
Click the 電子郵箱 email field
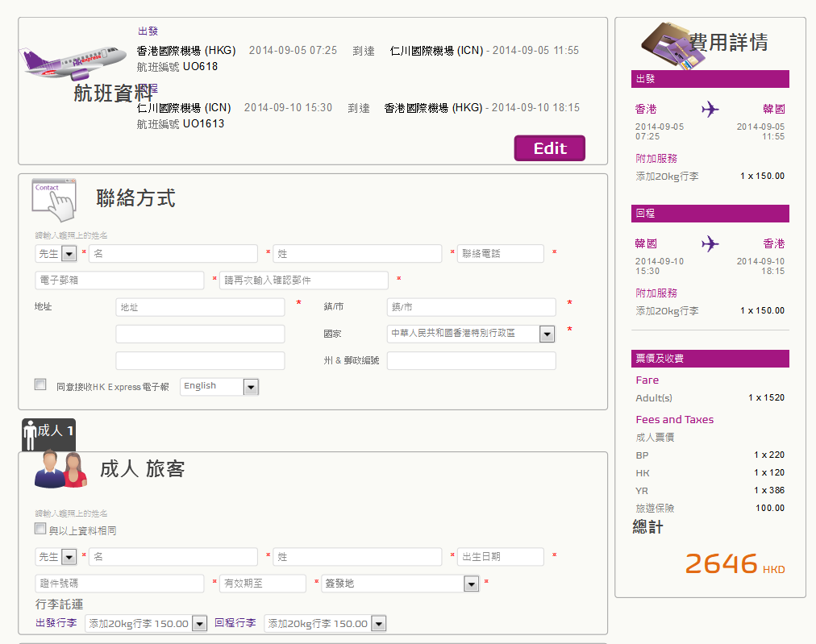tap(119, 280)
